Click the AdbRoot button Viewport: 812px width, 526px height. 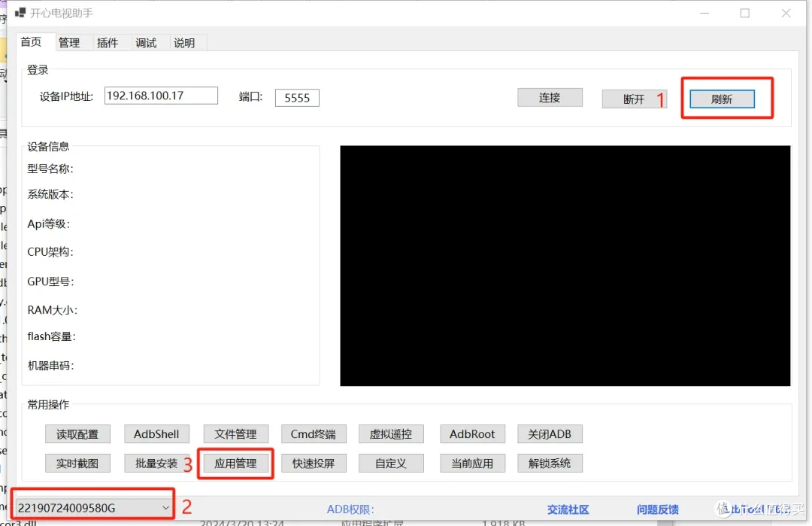(x=472, y=434)
